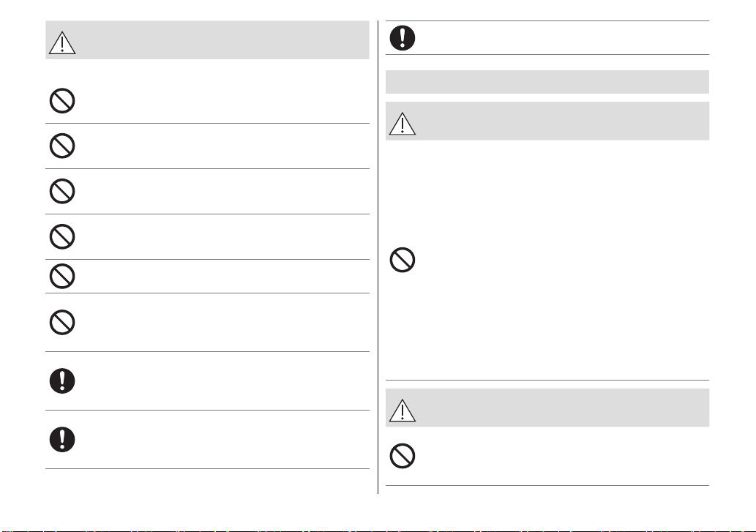Select the gray banner area beside the middle-right warning triangle
Viewport: 756px width, 532px height.
(x=563, y=121)
